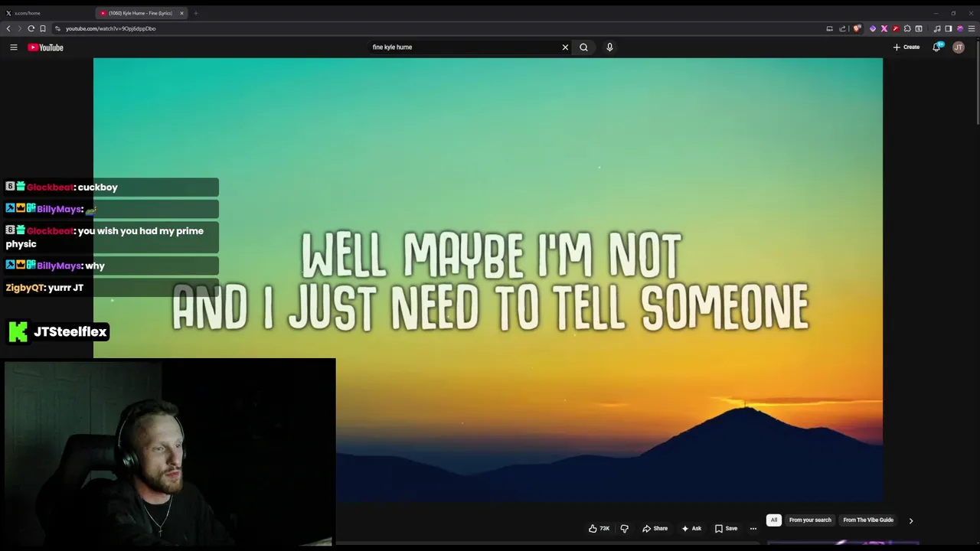Clear the search box with the X
The height and width of the screenshot is (551, 980).
565,47
